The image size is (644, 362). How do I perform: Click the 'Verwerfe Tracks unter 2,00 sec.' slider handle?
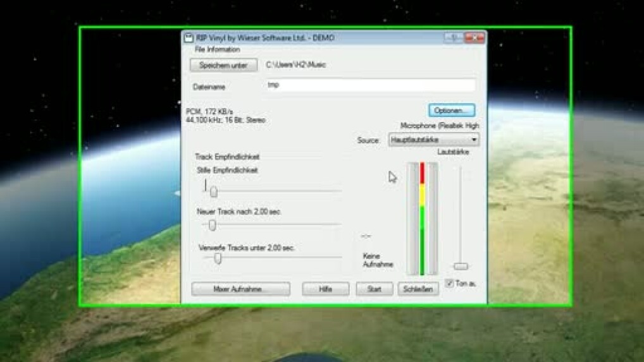[x=218, y=258]
